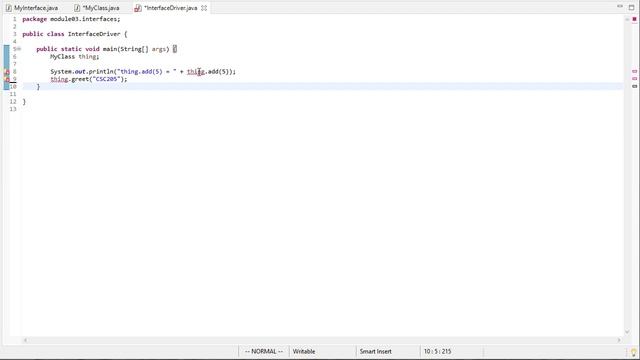Switch to the MyInterface.java tab

pos(32,8)
